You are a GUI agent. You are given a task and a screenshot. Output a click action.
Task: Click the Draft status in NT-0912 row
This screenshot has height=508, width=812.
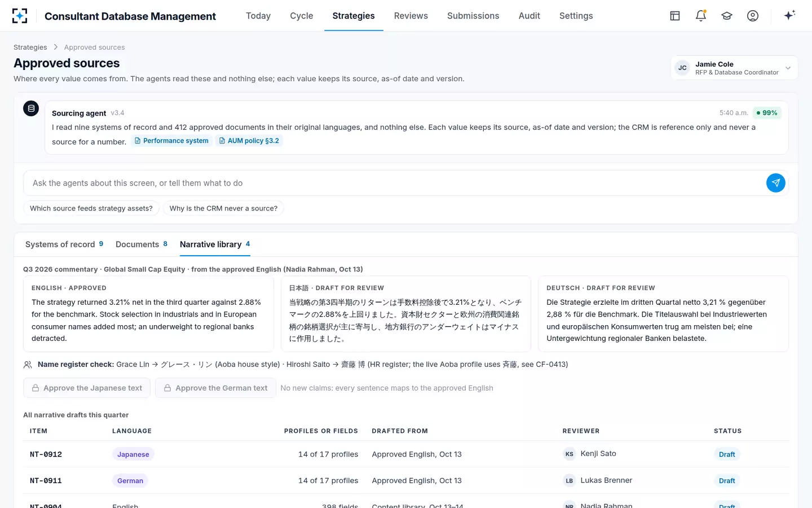[x=727, y=454]
